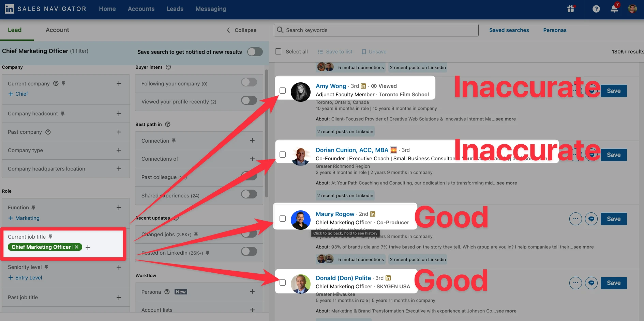
Task: Click the pin icon next to Posted on LinkedIn
Action: tap(208, 253)
